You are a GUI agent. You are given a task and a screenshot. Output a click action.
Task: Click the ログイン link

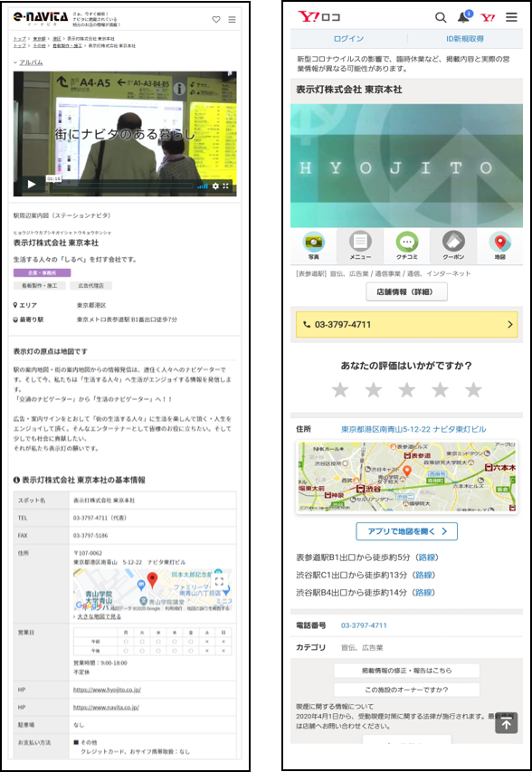tap(348, 38)
